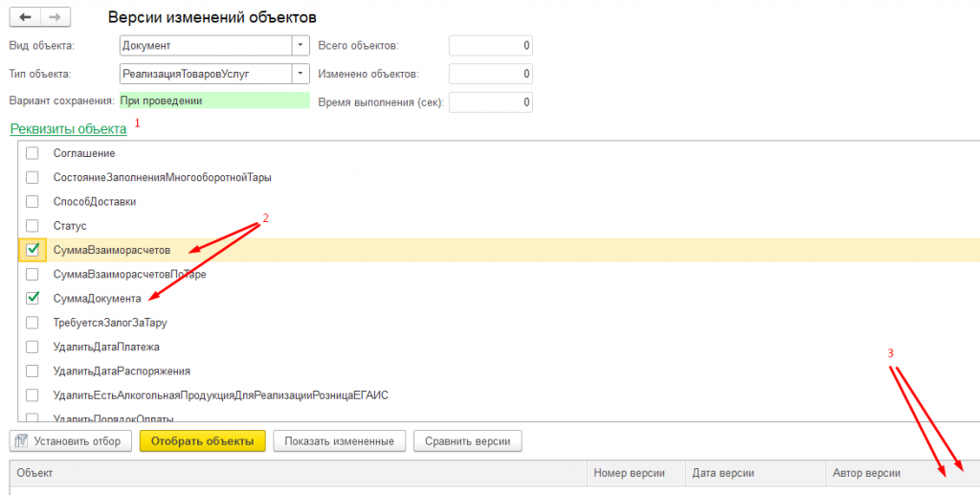The image size is (980, 495).
Task: Click the back arrow navigation icon
Action: (25, 17)
